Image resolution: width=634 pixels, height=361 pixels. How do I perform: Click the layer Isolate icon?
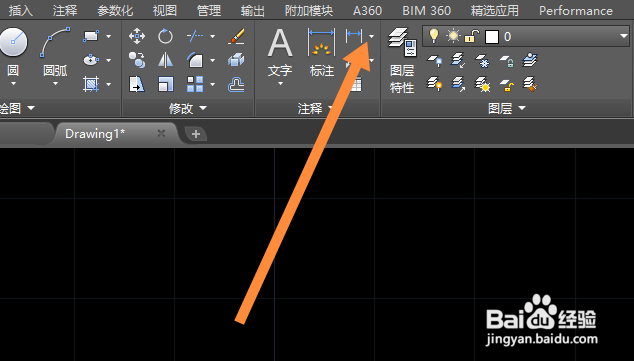(x=459, y=61)
